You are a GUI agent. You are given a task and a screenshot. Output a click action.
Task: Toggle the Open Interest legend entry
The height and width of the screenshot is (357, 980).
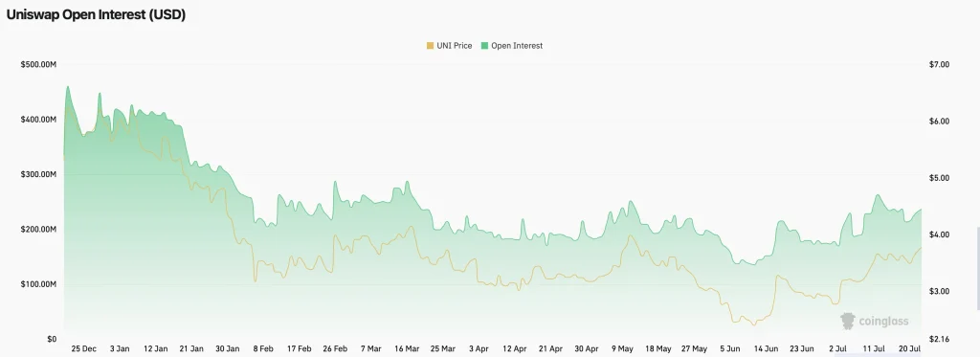[x=512, y=46]
